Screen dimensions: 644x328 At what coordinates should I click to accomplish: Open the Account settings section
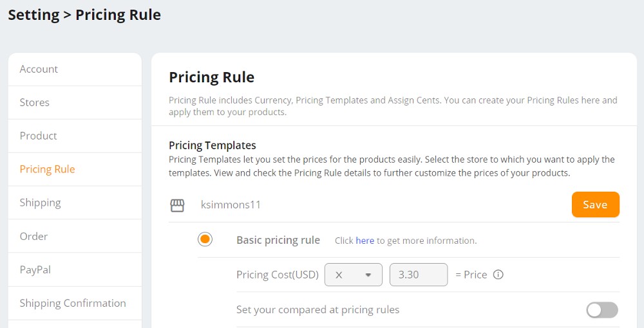(75, 69)
